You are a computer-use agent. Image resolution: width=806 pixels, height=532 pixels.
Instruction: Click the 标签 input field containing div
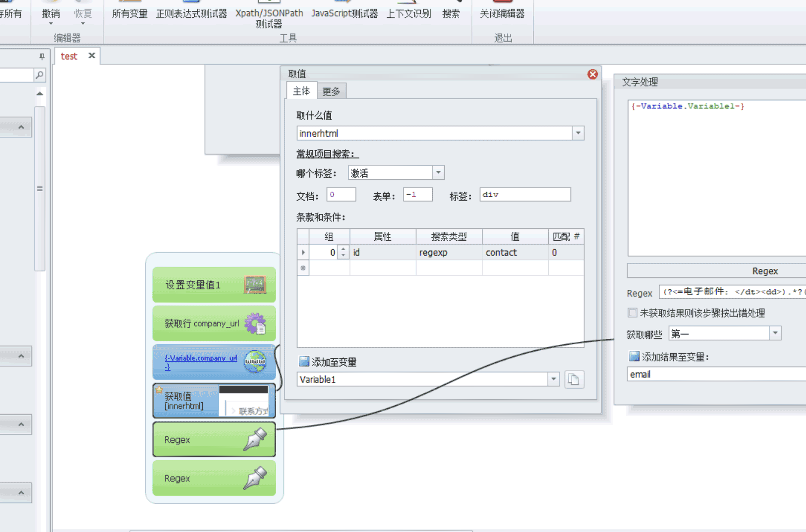(x=525, y=195)
